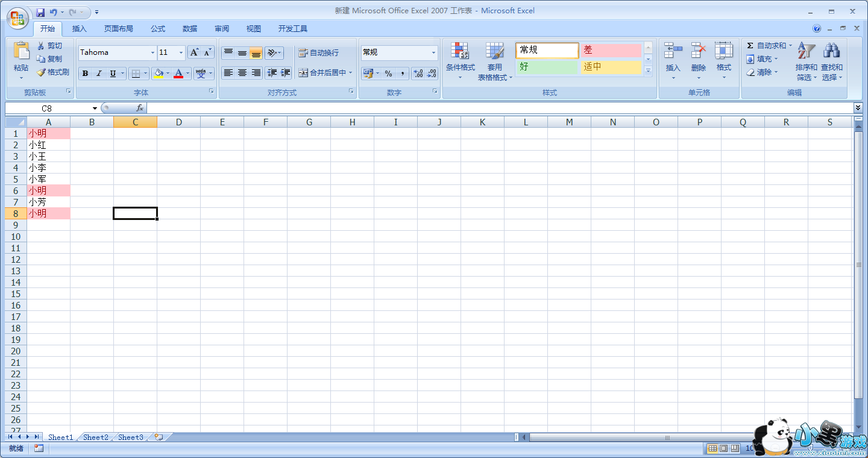Select cell A6 containing 小明
Image resolution: width=868 pixels, height=458 pixels.
click(x=48, y=190)
